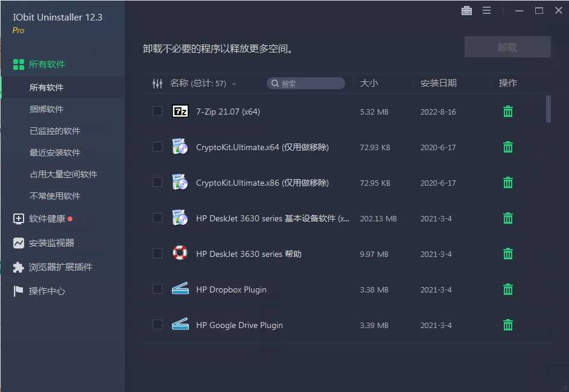
Task: Click trash icon for CryptoKit.Ultimate.x86
Action: tap(508, 182)
